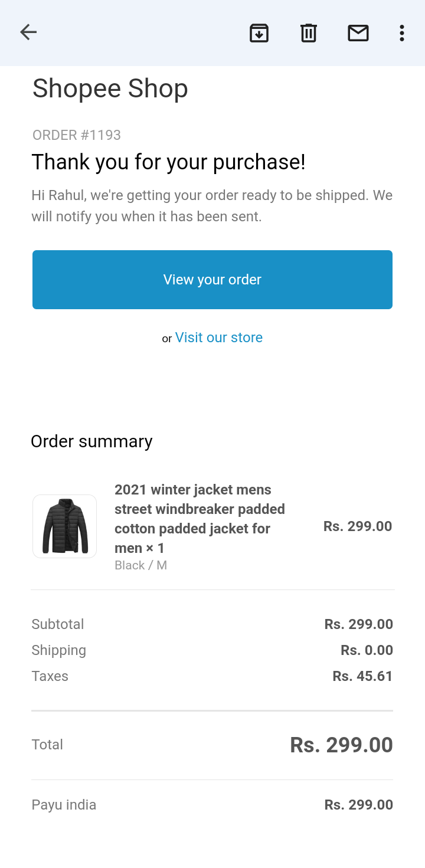The width and height of the screenshot is (425, 868).
Task: Click the large Total amount Rs. 299.00
Action: pyautogui.click(x=341, y=745)
